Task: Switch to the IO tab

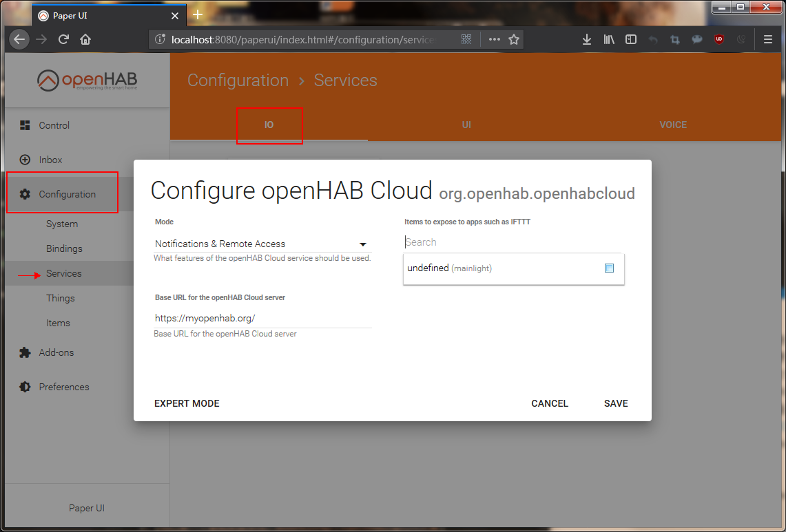Action: pos(269,125)
